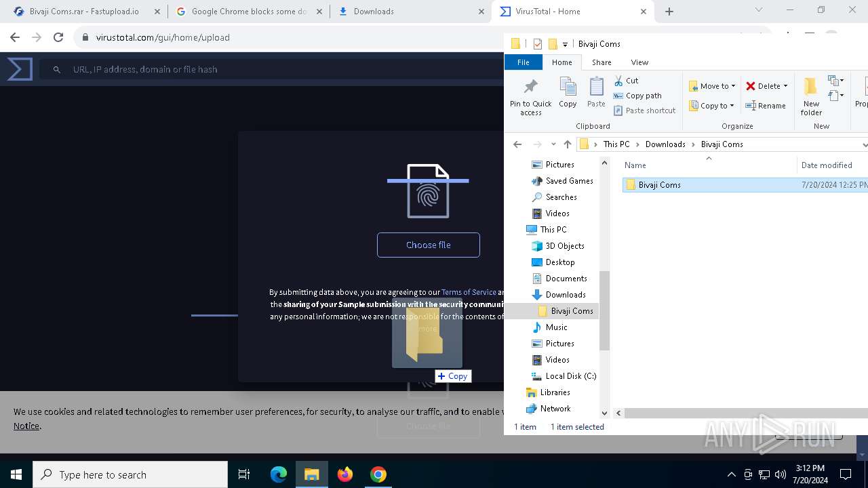Show hidden system tray icons
The image size is (868, 488).
(x=731, y=474)
